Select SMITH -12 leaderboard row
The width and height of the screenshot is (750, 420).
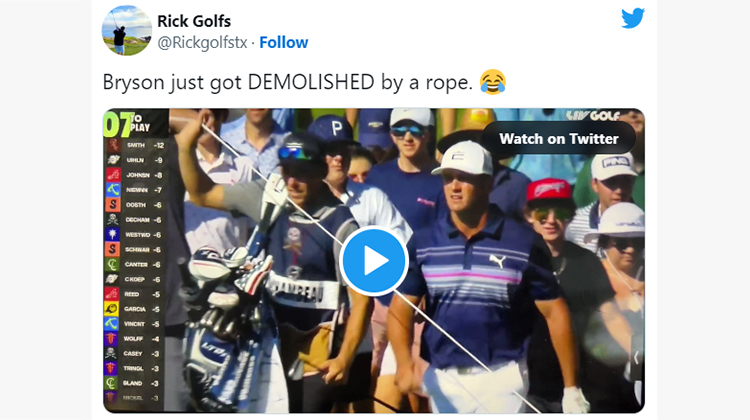pyautogui.click(x=136, y=145)
